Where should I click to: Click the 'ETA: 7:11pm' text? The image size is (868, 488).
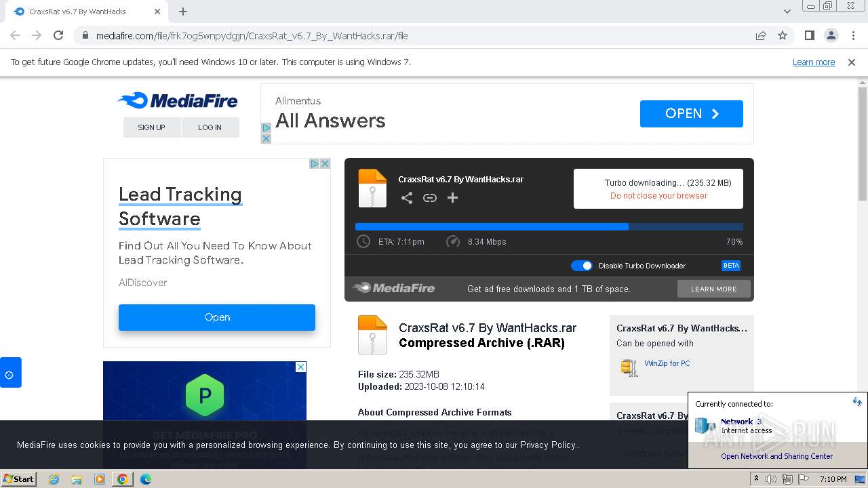tap(401, 241)
